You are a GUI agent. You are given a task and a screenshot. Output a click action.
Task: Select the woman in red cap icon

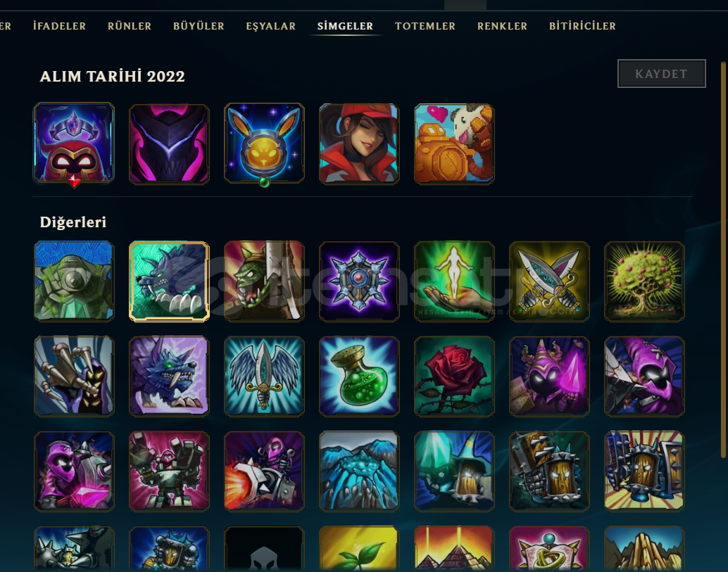point(359,144)
